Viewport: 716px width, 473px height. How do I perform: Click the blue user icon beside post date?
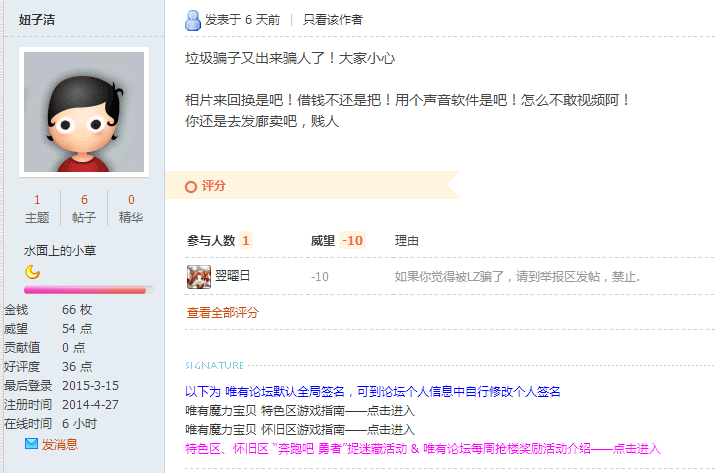click(x=193, y=21)
